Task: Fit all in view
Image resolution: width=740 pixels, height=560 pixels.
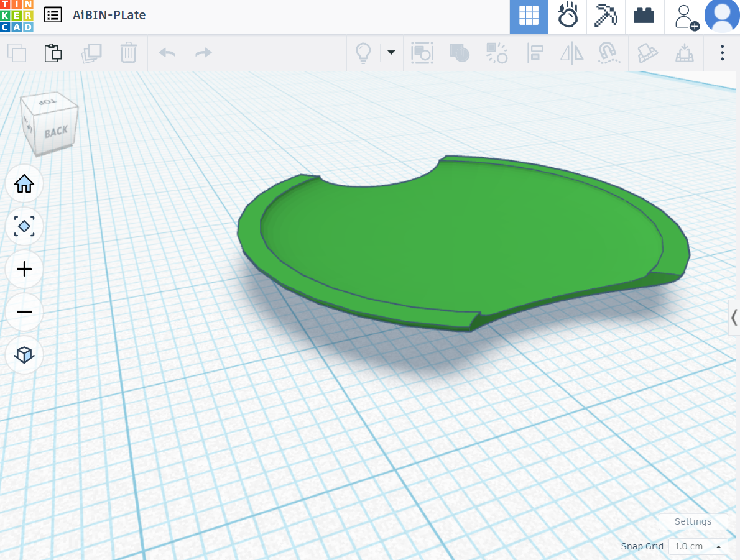Action: coord(24,226)
